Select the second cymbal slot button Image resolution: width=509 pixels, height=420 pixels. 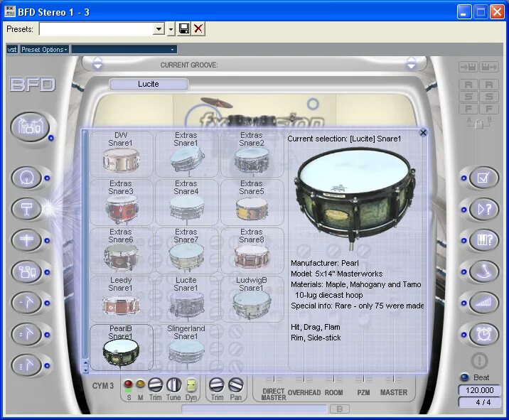26,334
